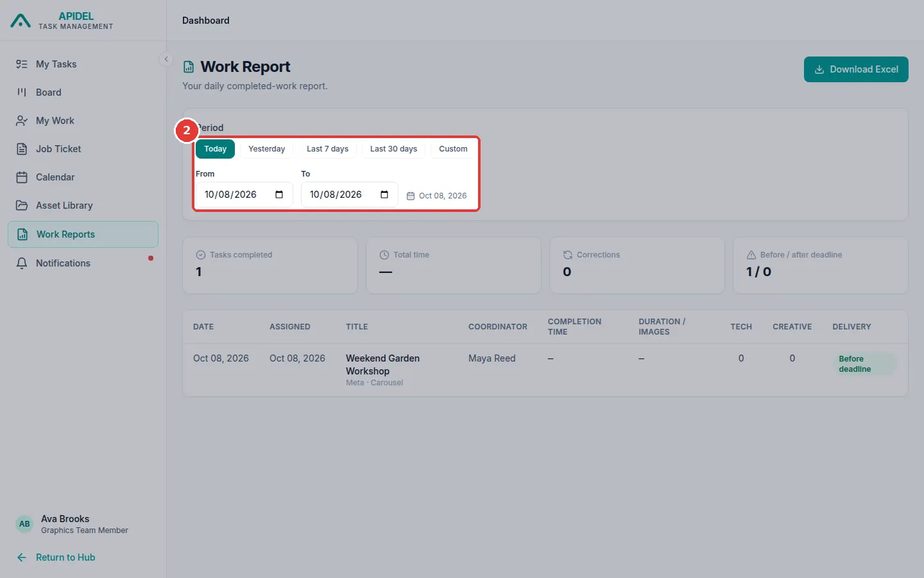This screenshot has width=924, height=578.
Task: Click the calendar icon beside Oct 08, 2026
Action: click(411, 196)
